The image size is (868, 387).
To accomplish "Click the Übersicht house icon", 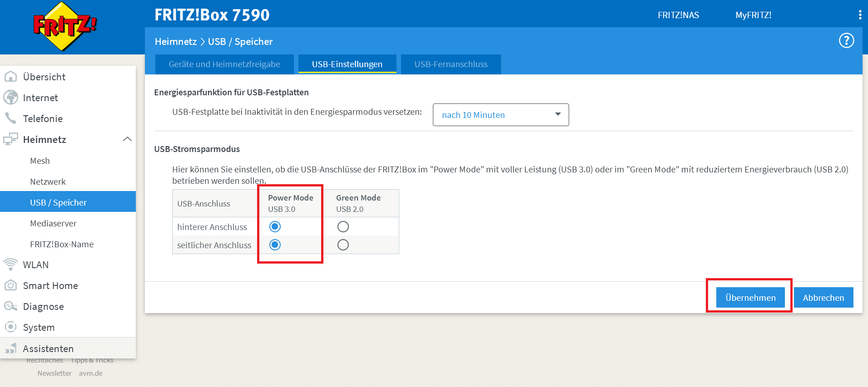I will coord(10,77).
